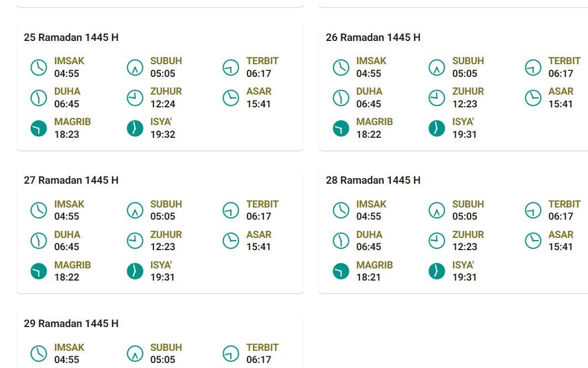Select the ZUHUR icon on 28 Ramadan card
588x368 pixels.
point(437,241)
